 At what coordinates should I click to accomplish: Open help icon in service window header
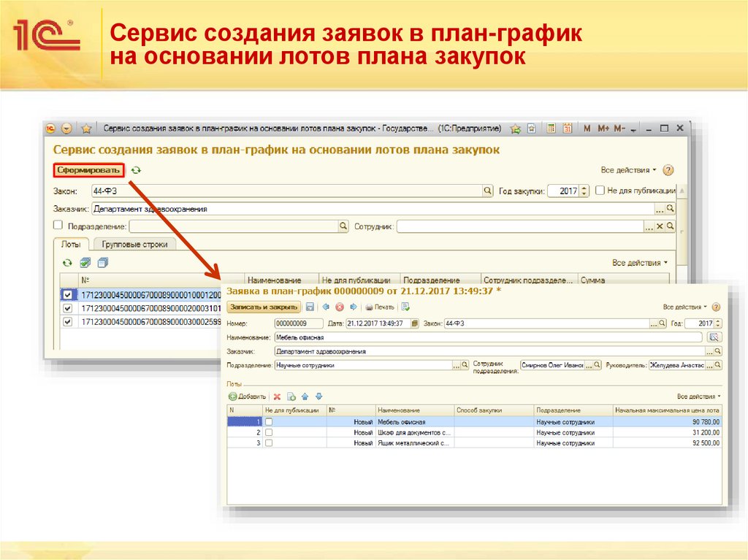pyautogui.click(x=669, y=170)
